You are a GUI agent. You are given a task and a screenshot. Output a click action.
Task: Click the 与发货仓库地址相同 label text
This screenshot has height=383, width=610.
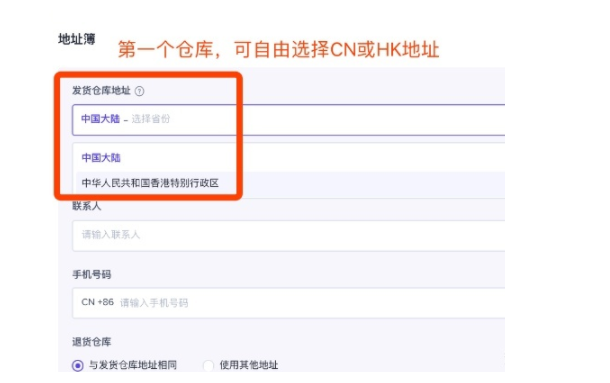133,365
